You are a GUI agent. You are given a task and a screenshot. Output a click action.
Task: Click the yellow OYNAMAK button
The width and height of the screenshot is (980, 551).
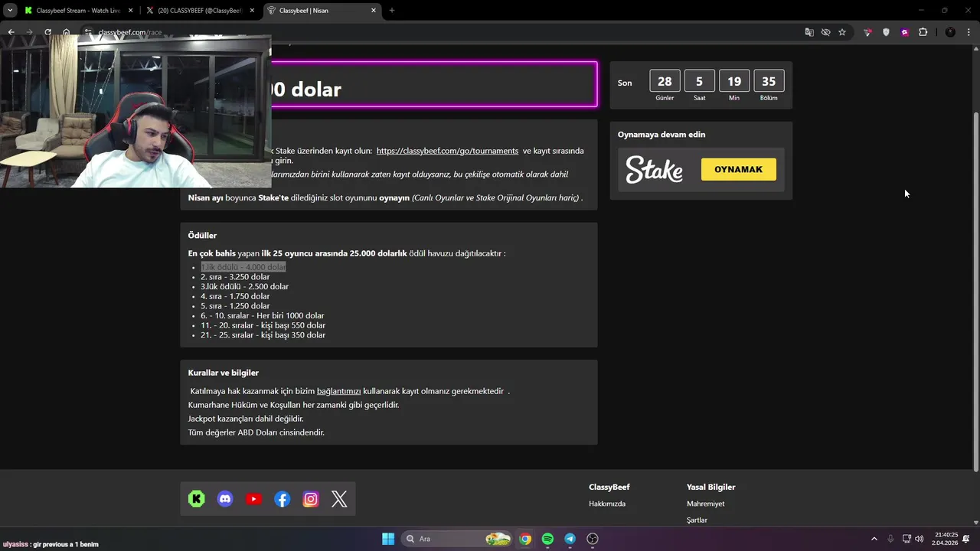738,169
